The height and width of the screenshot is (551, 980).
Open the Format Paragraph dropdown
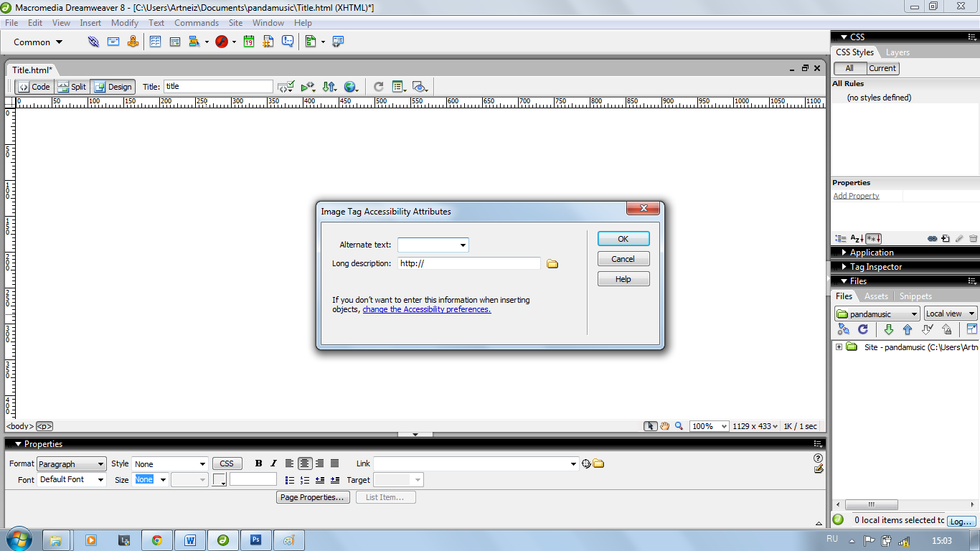72,464
